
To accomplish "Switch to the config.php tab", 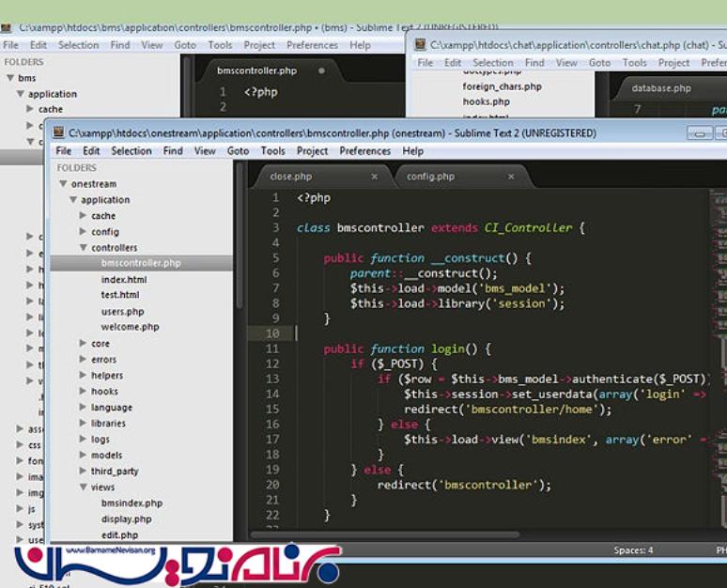I will click(430, 177).
